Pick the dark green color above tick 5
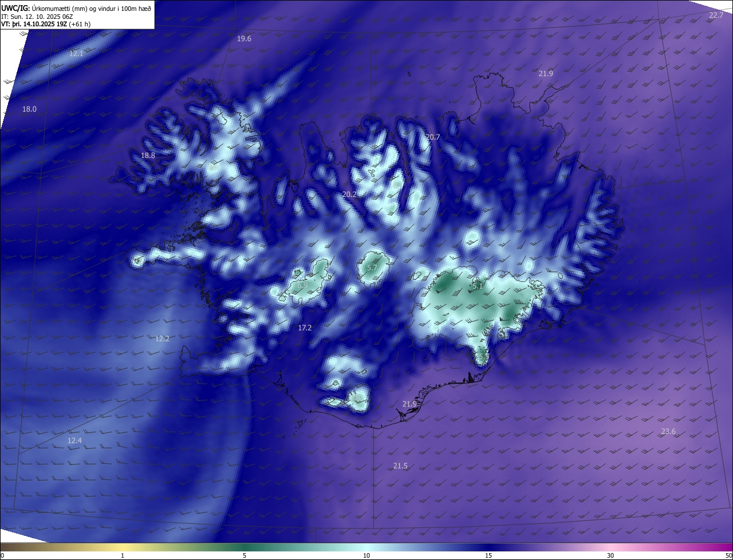This screenshot has width=733, height=560. pos(245,547)
